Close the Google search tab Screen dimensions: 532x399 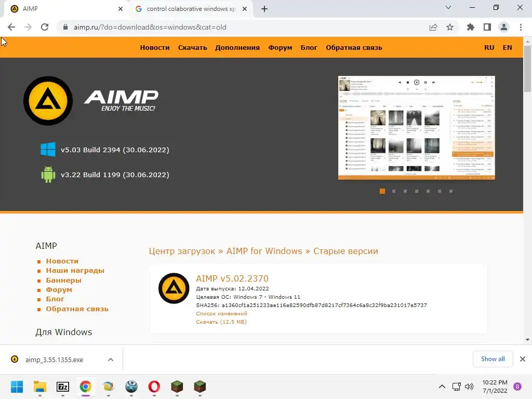[245, 9]
